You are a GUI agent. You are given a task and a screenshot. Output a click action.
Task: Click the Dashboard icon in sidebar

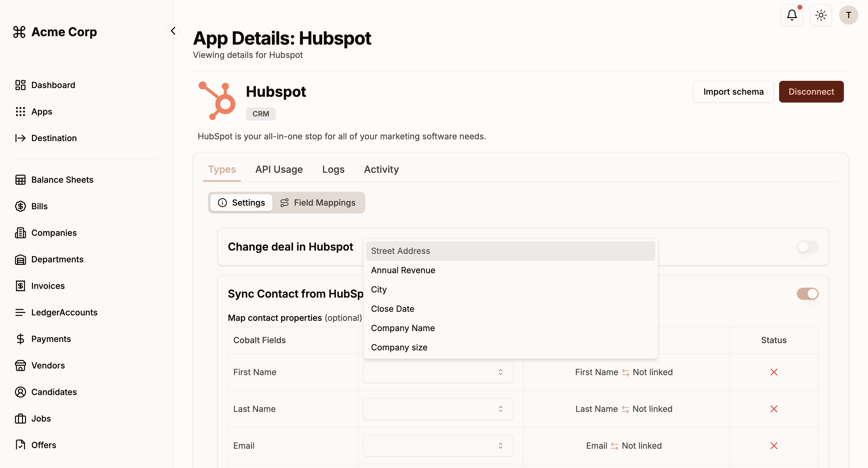point(20,85)
